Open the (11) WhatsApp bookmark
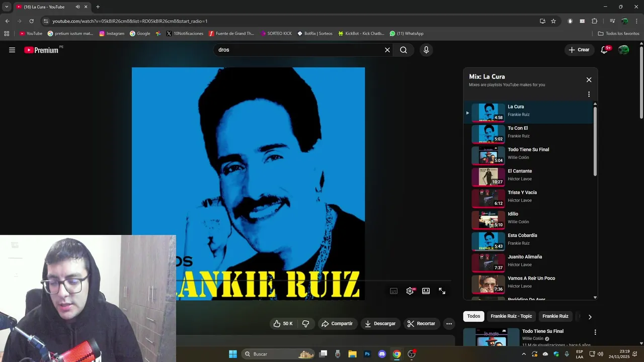 [407, 34]
